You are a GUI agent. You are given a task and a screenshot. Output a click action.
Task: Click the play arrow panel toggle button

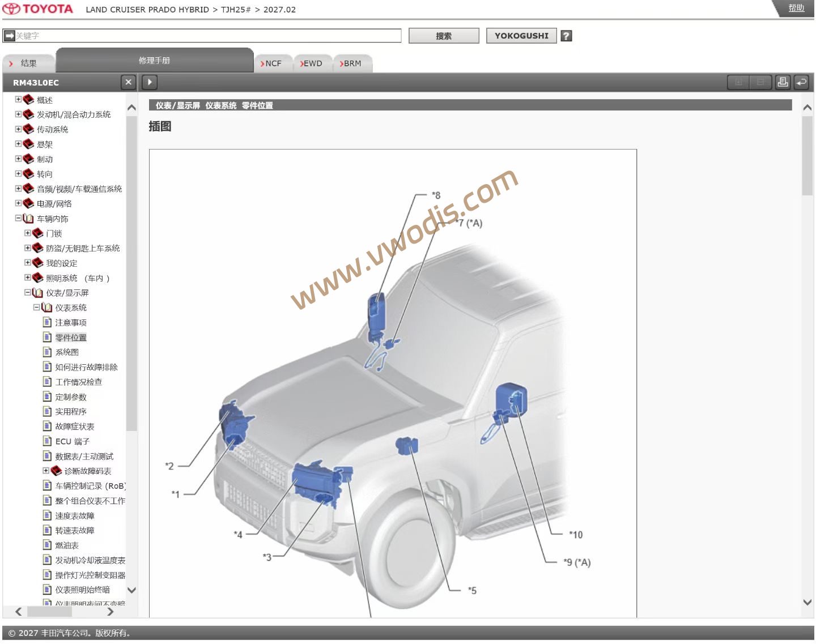150,82
